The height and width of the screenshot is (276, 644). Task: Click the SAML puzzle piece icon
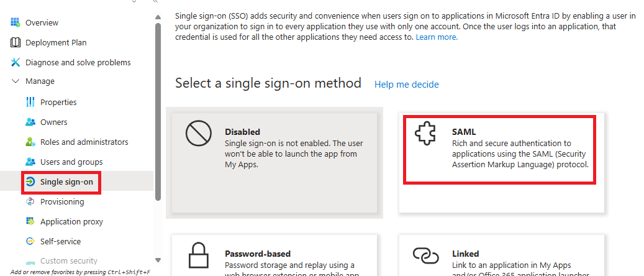425,134
